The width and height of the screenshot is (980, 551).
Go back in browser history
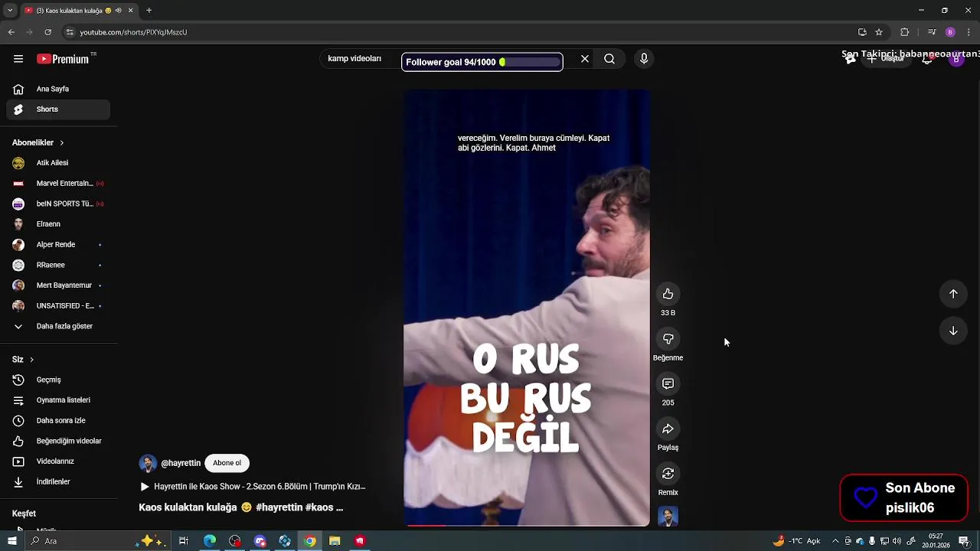(x=11, y=32)
